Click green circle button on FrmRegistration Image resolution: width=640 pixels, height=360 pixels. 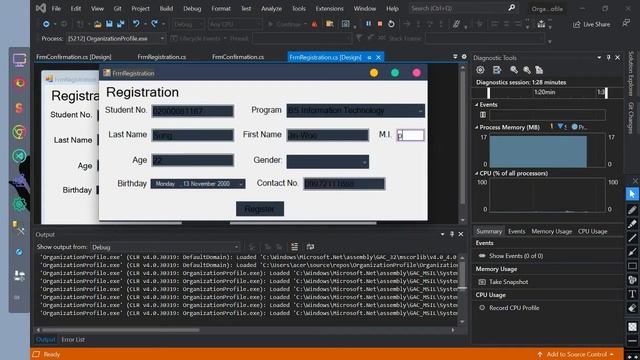(x=395, y=73)
